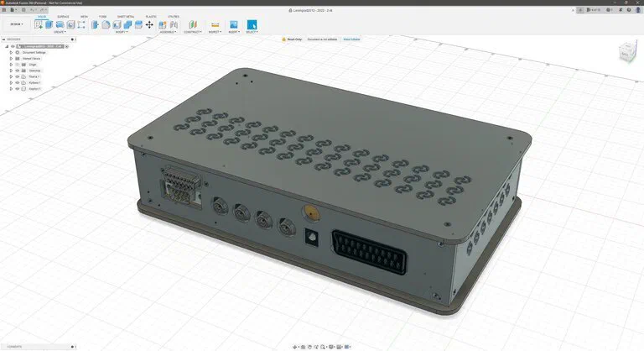Viewport: 644px width, 351px height.
Task: Toggle visibility of the Origin folder
Action: 18,65
